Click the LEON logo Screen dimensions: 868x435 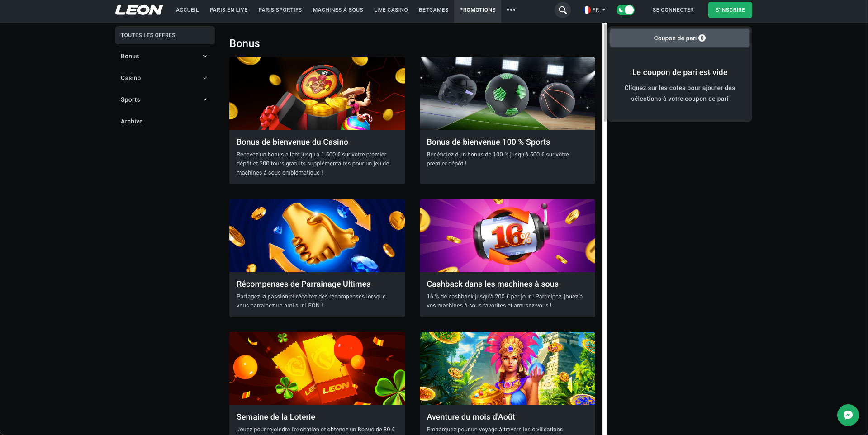pos(139,10)
